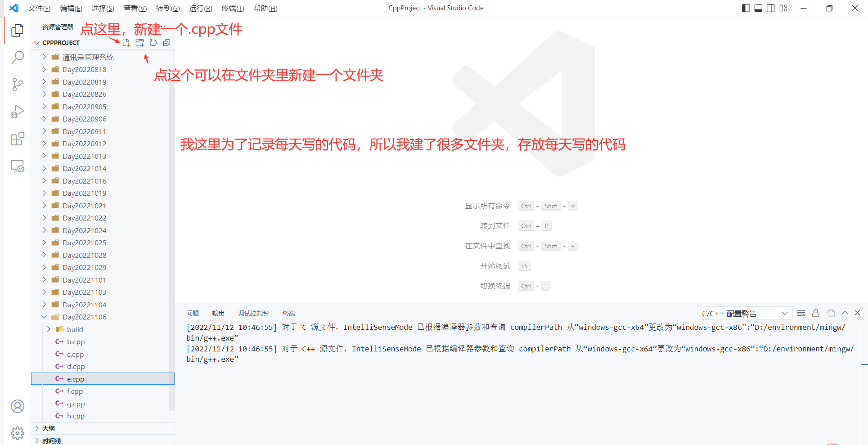Click the New File icon in explorer

click(126, 43)
